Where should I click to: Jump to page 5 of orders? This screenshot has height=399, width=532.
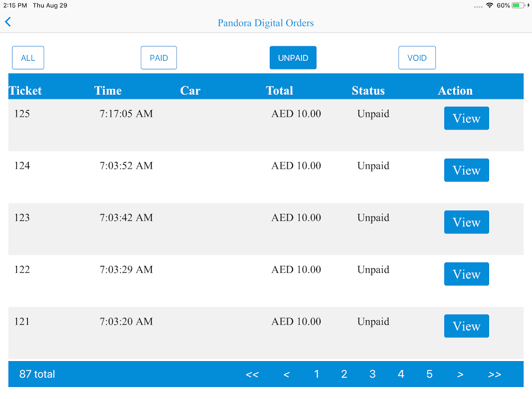pyautogui.click(x=429, y=374)
